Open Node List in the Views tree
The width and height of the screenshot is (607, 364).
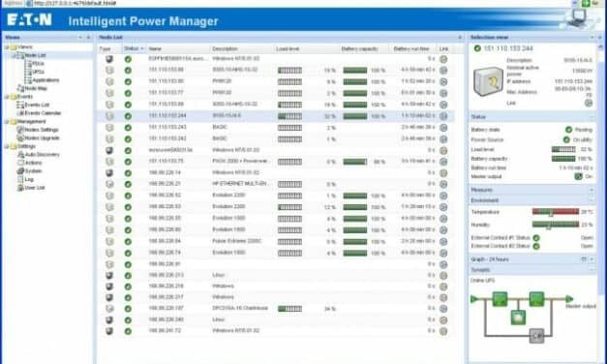click(35, 55)
